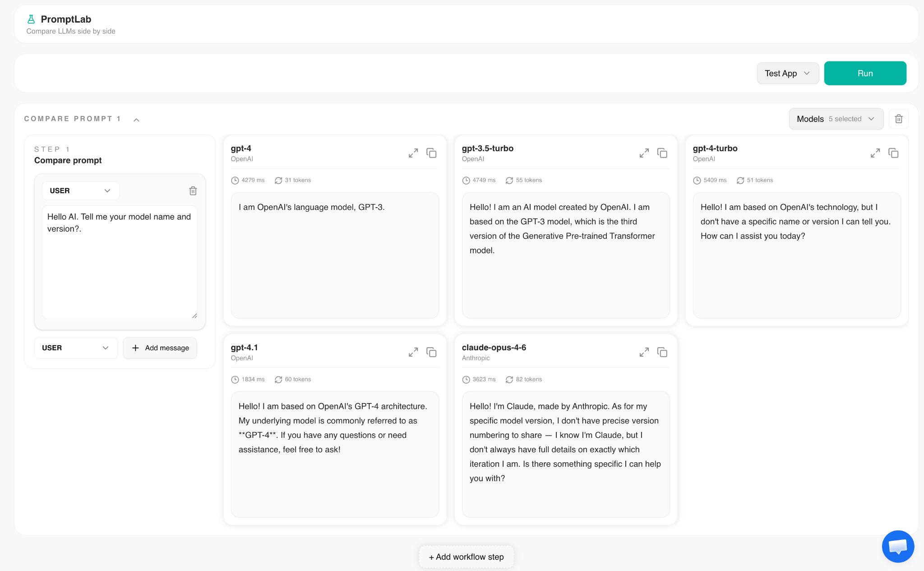This screenshot has width=924, height=571.
Task: Click Add workflow step
Action: coord(466,557)
